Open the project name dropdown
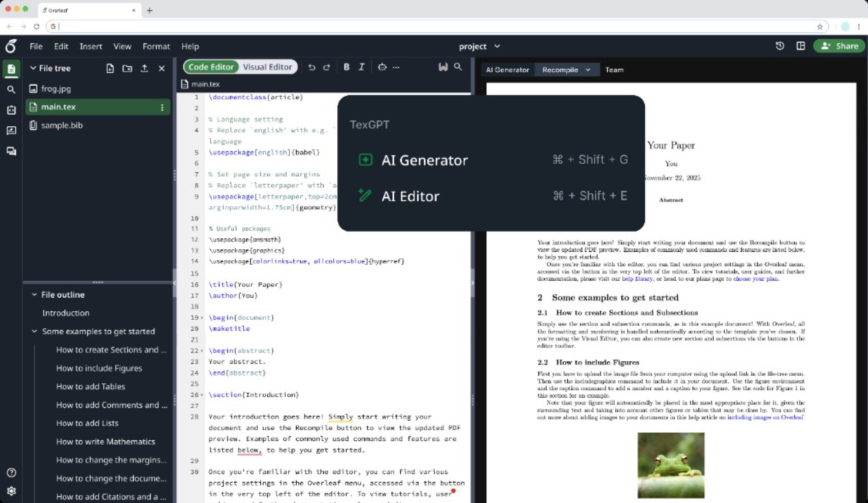This screenshot has height=503, width=868. click(479, 46)
